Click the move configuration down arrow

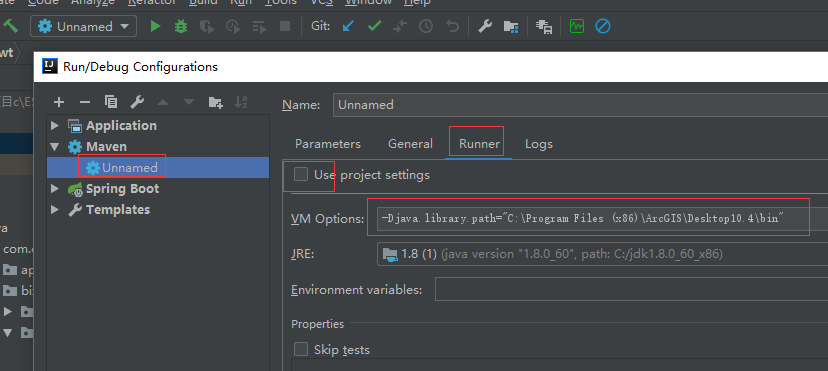coord(189,102)
